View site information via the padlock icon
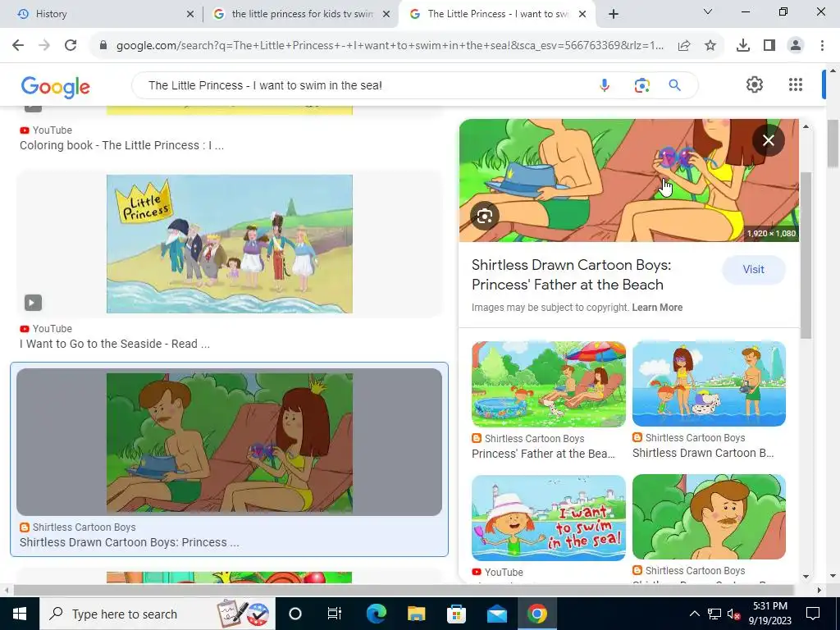This screenshot has height=630, width=840. coord(103,46)
